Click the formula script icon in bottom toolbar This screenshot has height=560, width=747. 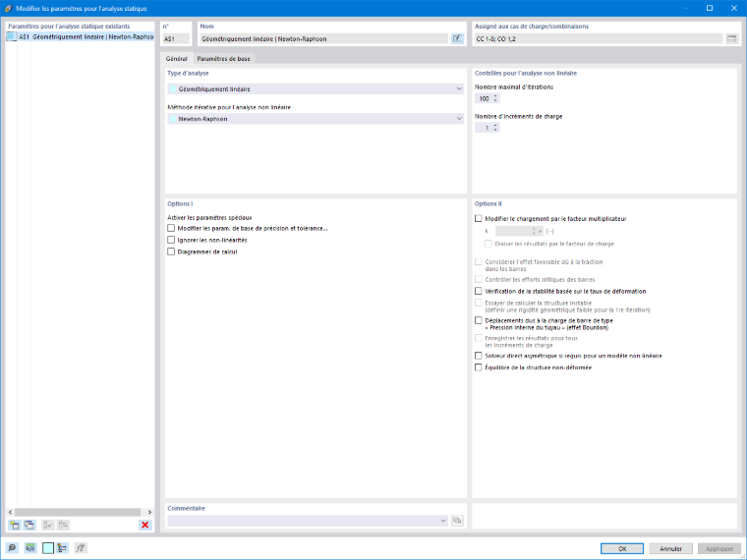pyautogui.click(x=81, y=548)
